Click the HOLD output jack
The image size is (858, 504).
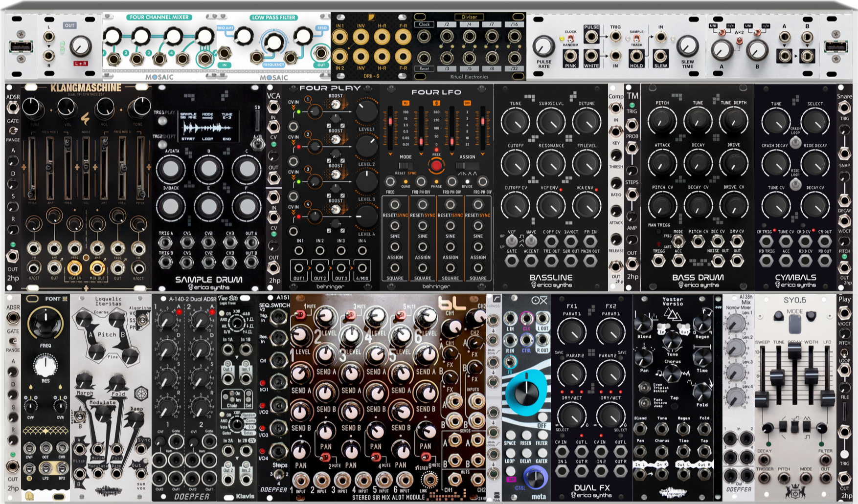(636, 56)
